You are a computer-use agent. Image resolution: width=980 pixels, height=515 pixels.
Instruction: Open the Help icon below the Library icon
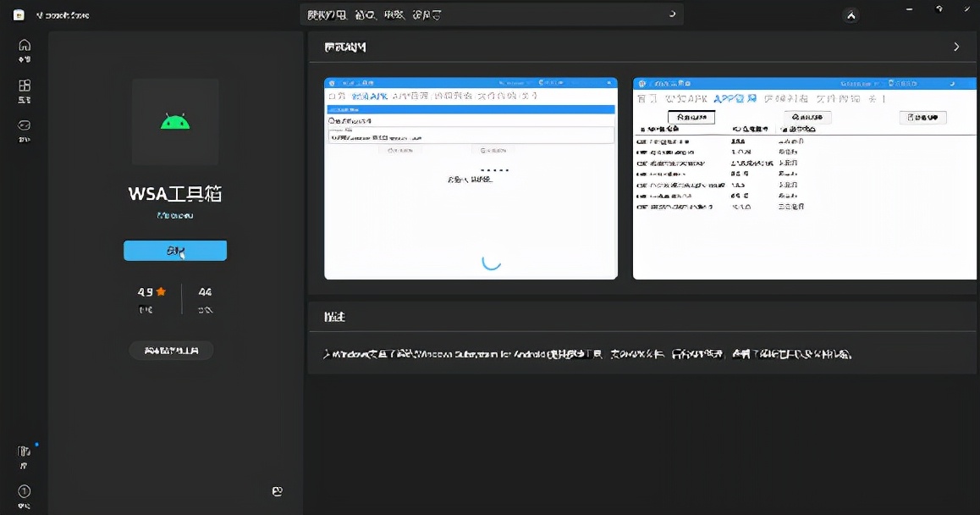point(24,493)
